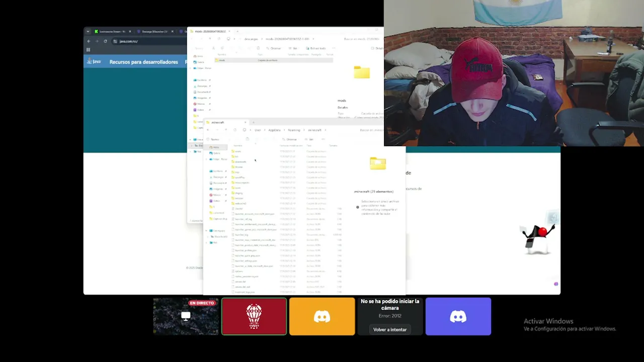Select the blue Discord participant tile
This screenshot has height=362, width=644.
pos(458,316)
